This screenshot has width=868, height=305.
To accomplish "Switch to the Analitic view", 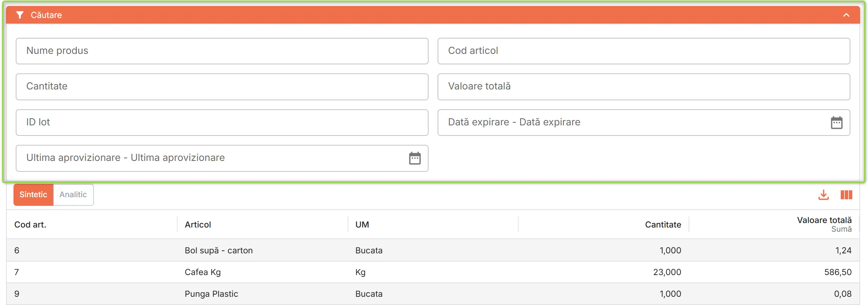I will (73, 195).
